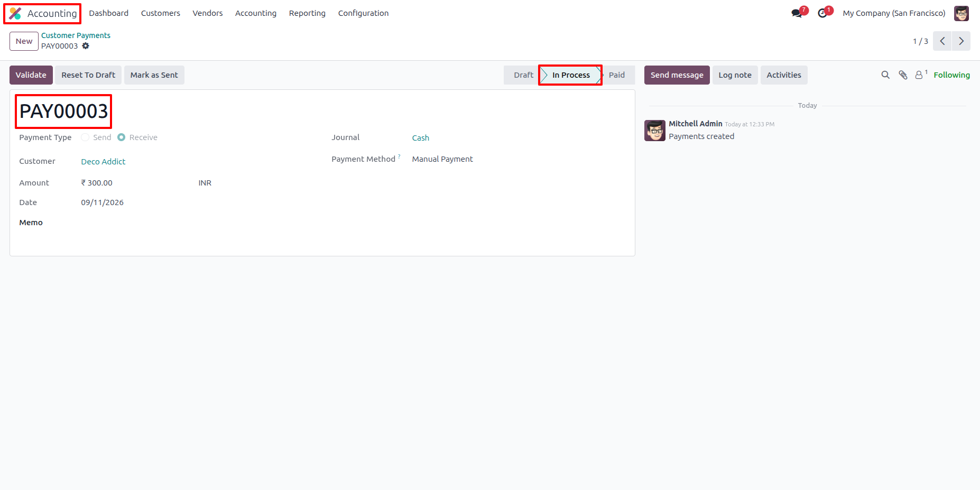Expand the Customers menu
The image size is (980, 490).
[x=161, y=13]
